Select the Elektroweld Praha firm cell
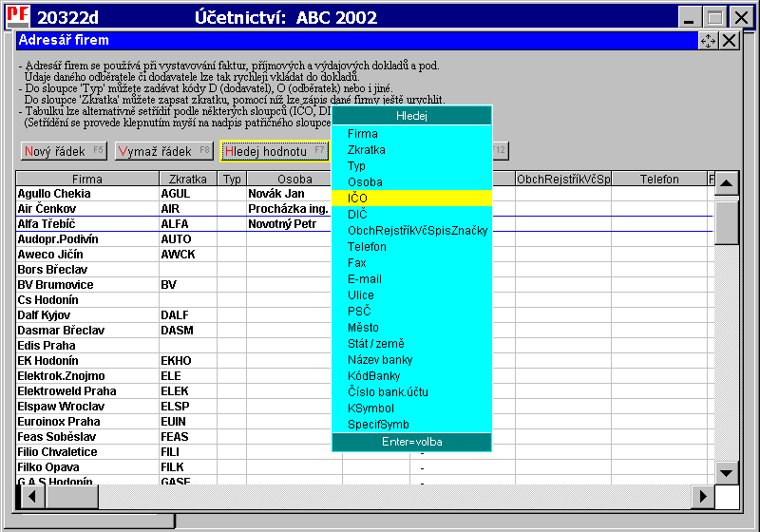This screenshot has width=760, height=532. (x=87, y=391)
